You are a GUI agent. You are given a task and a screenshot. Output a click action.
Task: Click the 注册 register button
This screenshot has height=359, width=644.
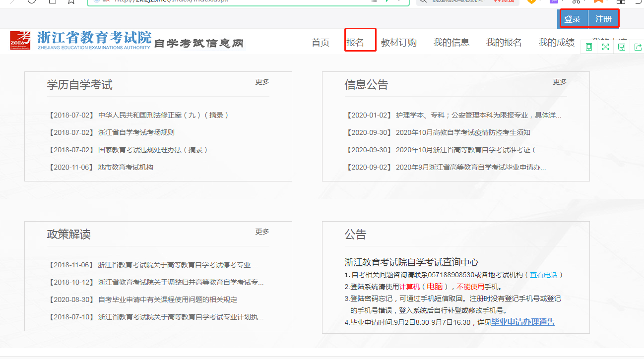(603, 19)
